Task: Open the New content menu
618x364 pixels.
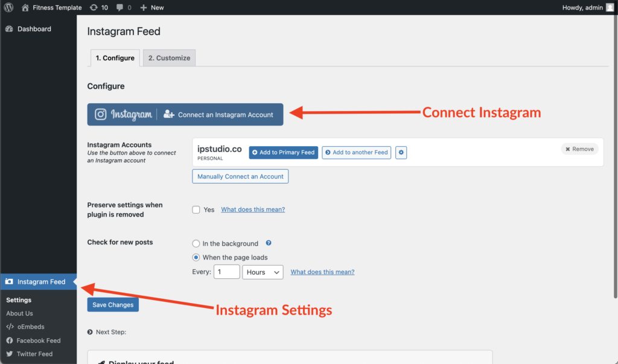Action: [x=152, y=7]
